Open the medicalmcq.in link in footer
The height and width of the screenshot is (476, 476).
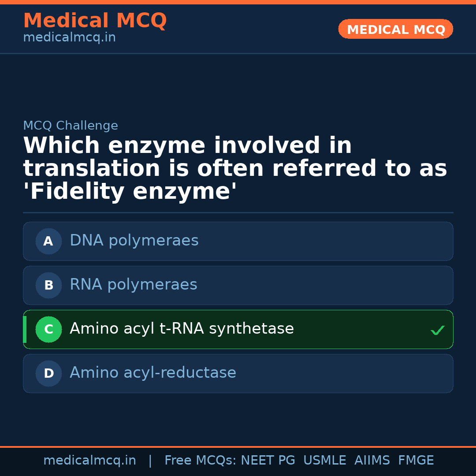coord(89,461)
